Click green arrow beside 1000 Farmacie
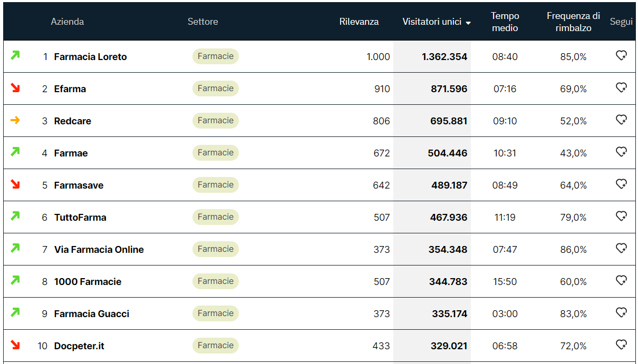638x364 pixels. [x=15, y=280]
